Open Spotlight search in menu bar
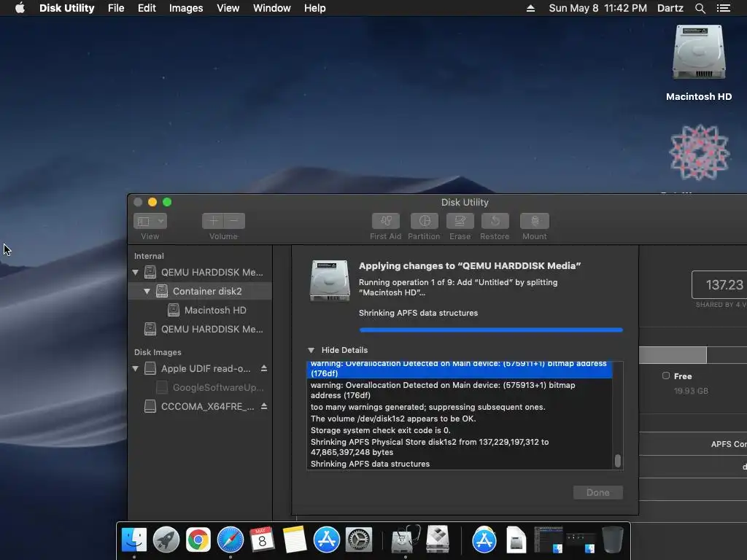Screen dimensions: 747x560 click(700, 8)
